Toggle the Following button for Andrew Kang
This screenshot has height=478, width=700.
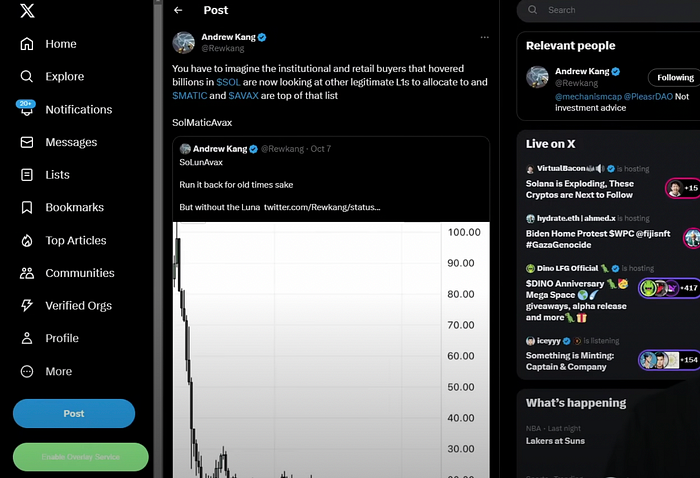click(x=674, y=77)
